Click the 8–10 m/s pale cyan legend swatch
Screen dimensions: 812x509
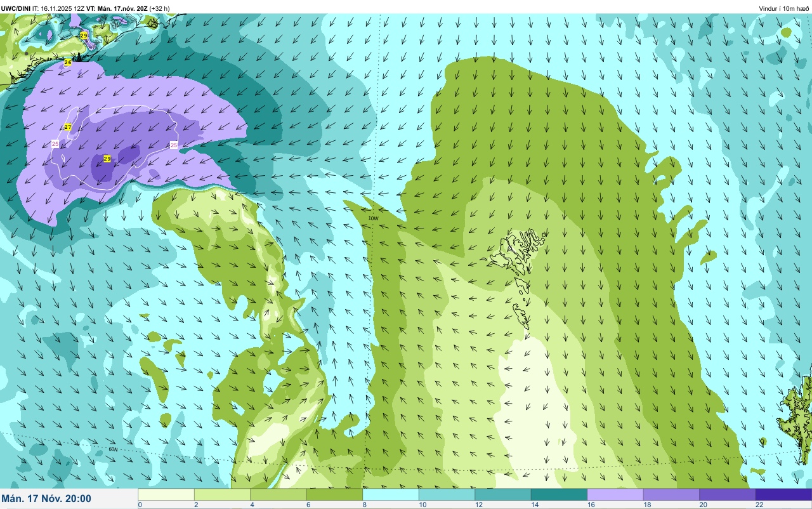[x=391, y=494]
